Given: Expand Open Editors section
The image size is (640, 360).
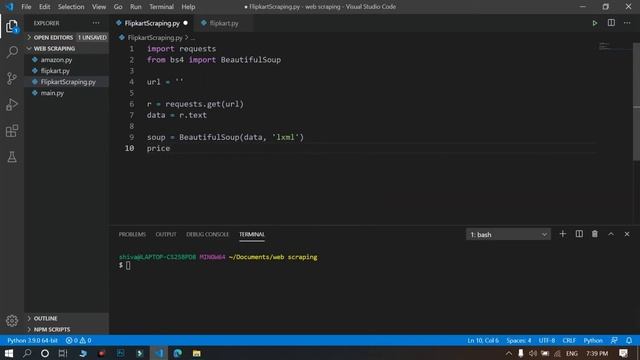Looking at the screenshot, I should [53, 38].
